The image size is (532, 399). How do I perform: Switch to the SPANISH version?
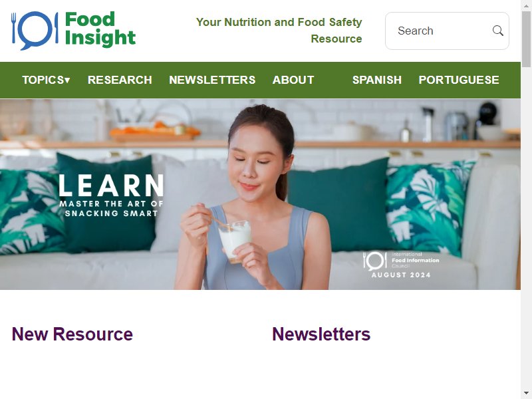377,80
